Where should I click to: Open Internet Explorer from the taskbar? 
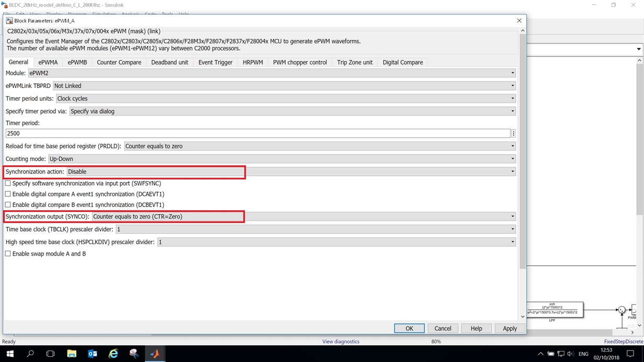[113, 354]
